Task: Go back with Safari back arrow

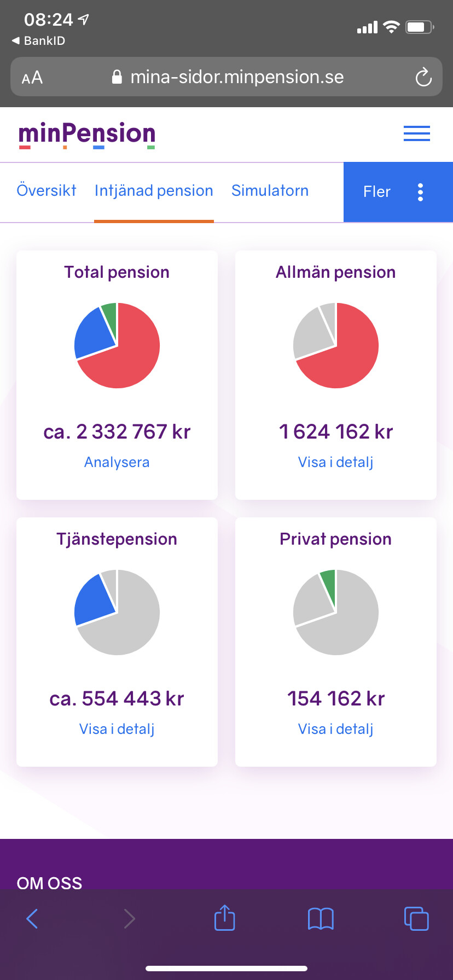Action: 32,918
